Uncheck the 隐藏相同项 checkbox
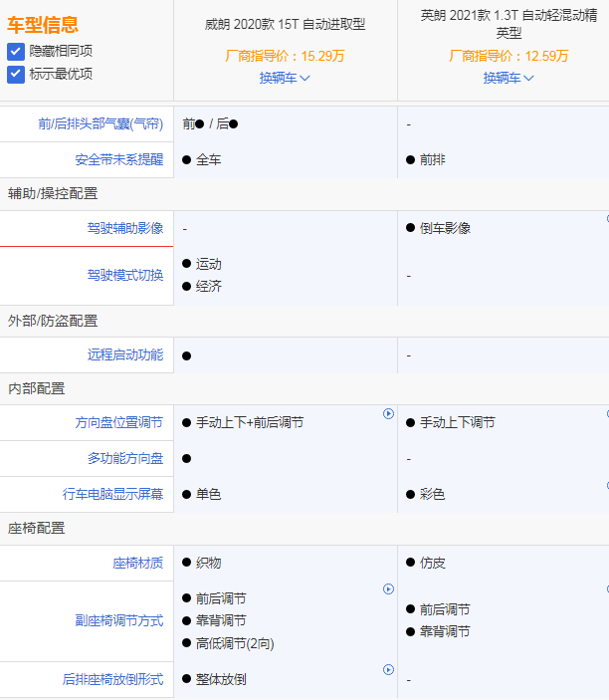609x700 pixels. (16, 51)
